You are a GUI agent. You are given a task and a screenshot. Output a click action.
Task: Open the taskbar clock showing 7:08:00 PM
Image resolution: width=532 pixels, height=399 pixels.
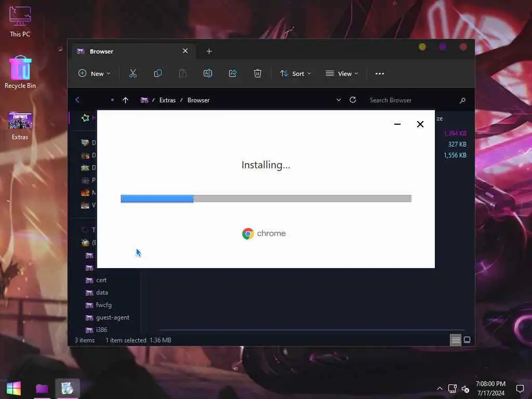pyautogui.click(x=490, y=389)
